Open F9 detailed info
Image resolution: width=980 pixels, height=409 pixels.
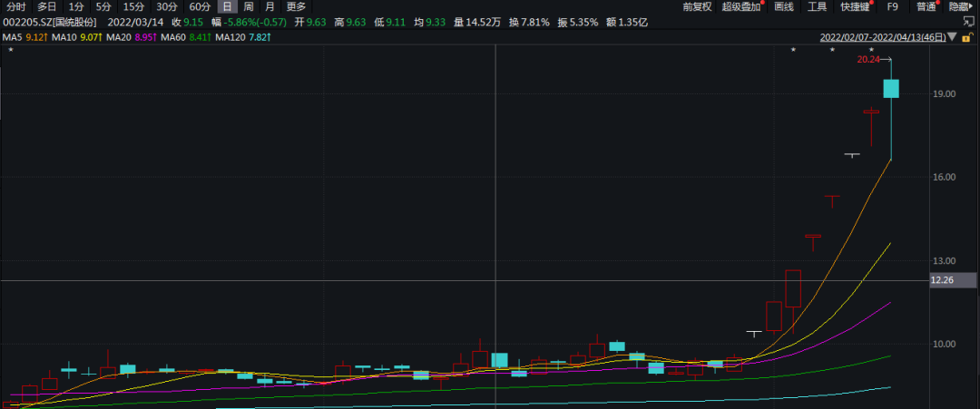tap(893, 6)
